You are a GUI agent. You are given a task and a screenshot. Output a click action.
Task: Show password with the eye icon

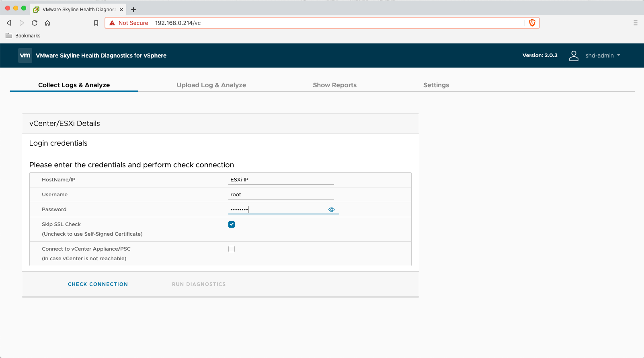pyautogui.click(x=332, y=210)
